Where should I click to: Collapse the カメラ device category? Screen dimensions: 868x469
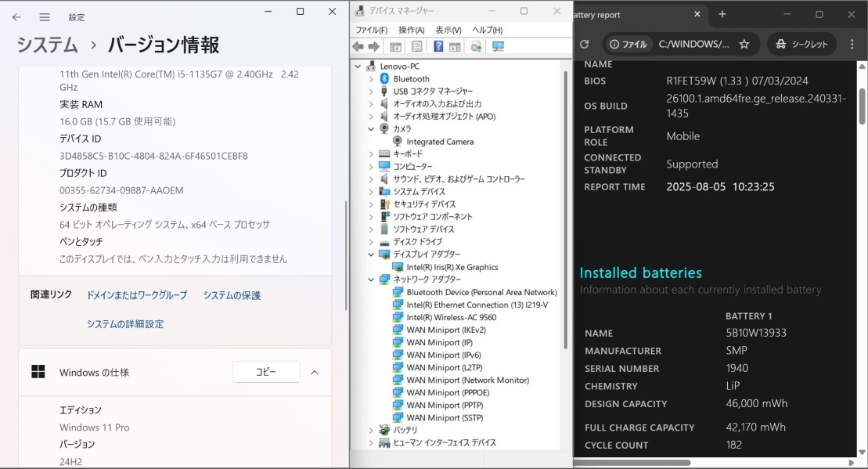click(x=370, y=128)
